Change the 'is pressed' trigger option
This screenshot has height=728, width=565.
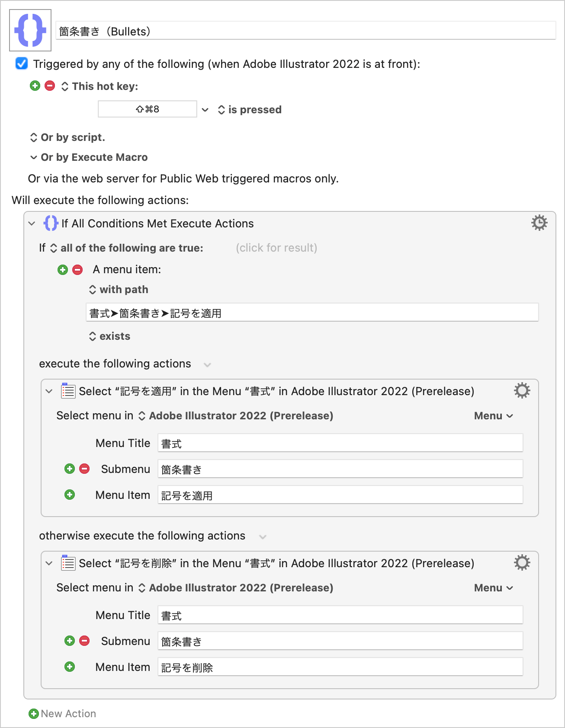pyautogui.click(x=250, y=110)
